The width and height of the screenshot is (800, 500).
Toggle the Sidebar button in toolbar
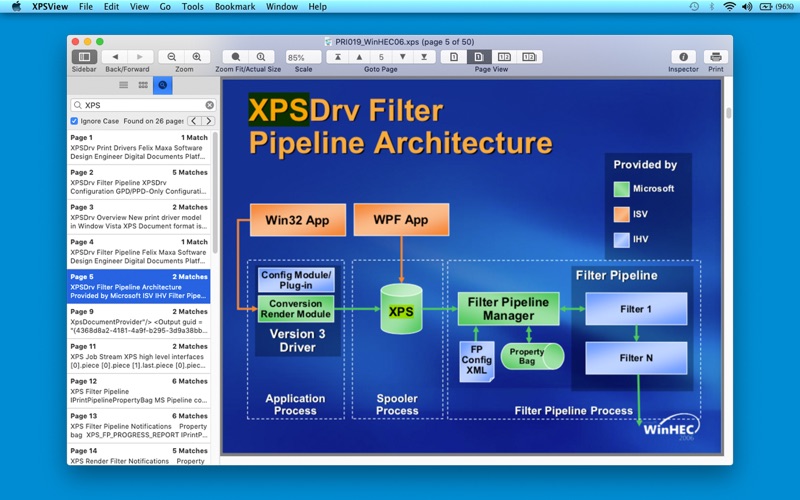click(x=84, y=57)
